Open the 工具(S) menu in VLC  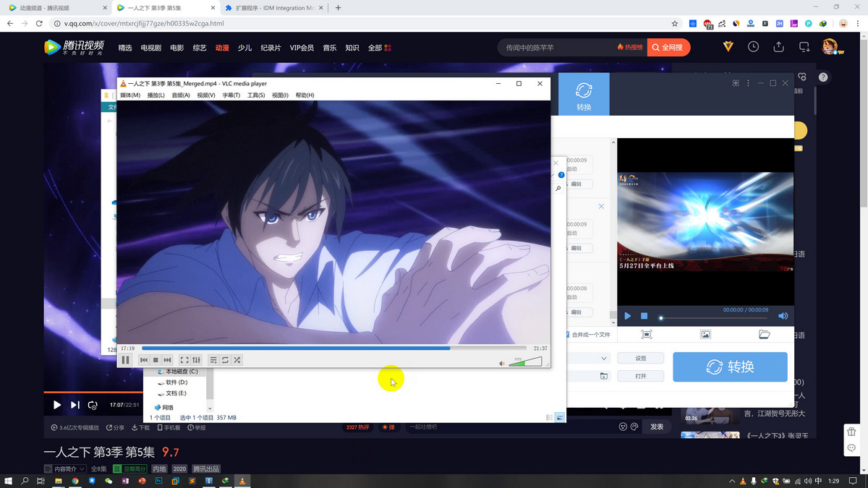tap(256, 95)
